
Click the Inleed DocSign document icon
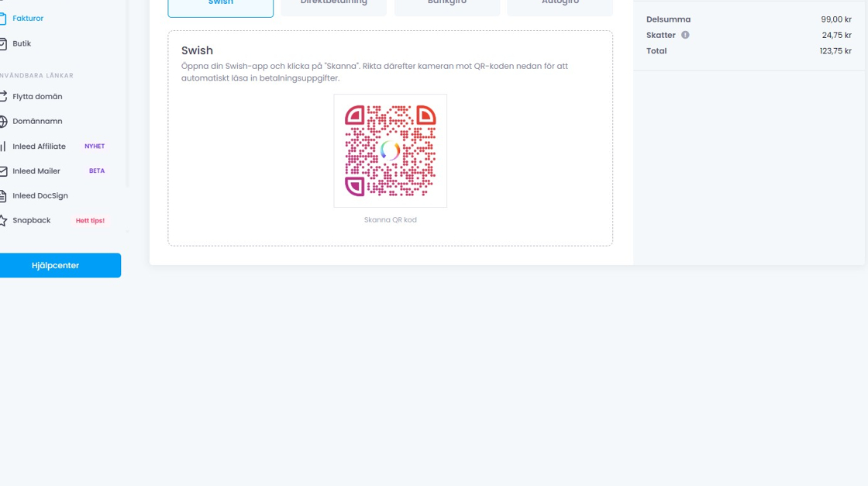(x=3, y=196)
